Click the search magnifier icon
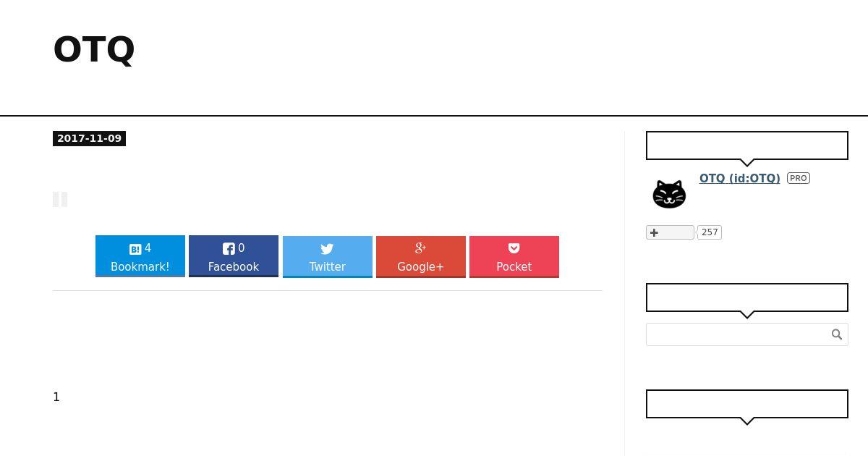 coord(837,334)
